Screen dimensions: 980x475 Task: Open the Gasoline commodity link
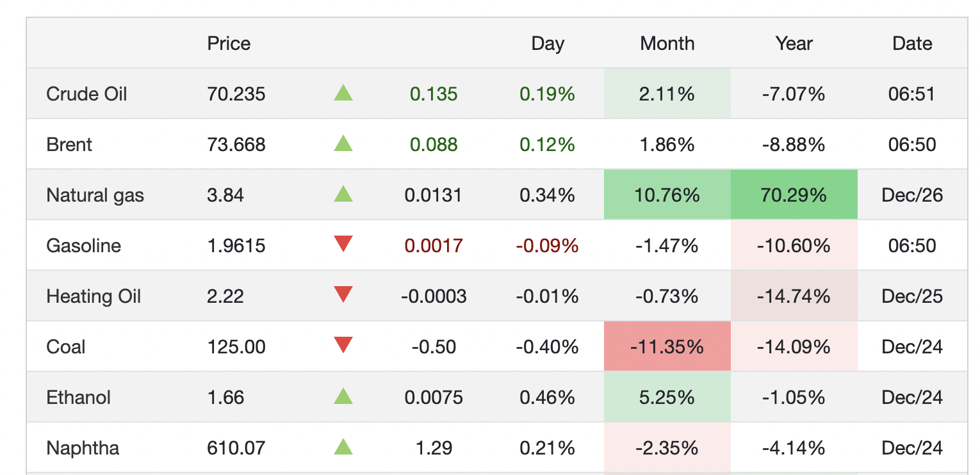point(83,246)
